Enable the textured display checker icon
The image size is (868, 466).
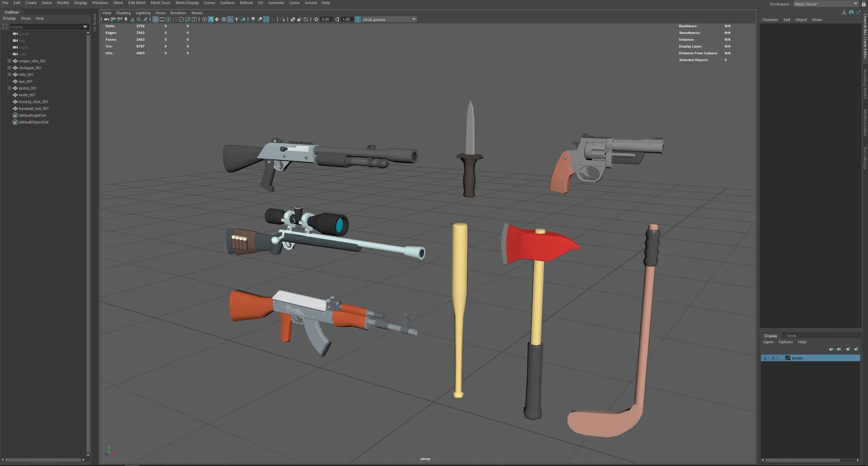[x=230, y=19]
